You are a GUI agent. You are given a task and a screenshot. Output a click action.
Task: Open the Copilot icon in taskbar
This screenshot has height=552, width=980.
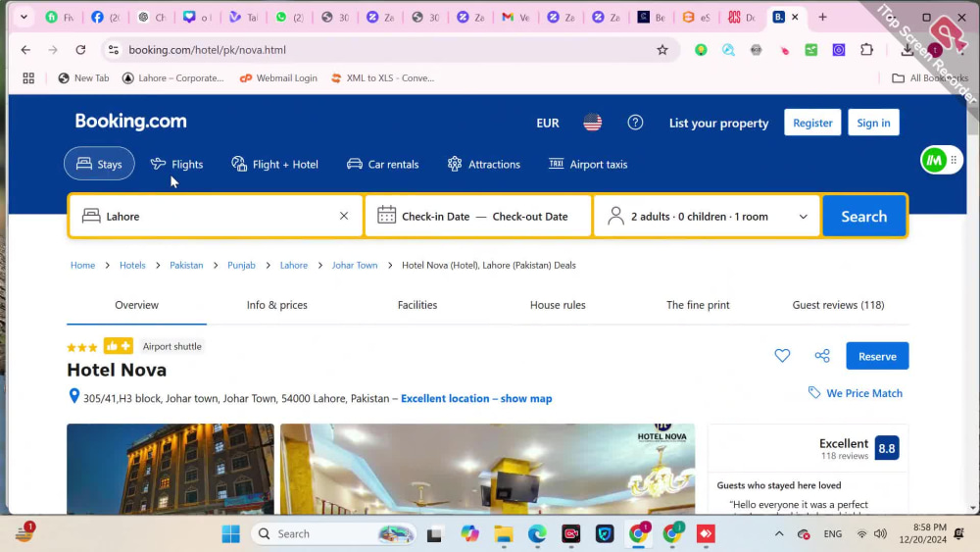click(x=470, y=534)
